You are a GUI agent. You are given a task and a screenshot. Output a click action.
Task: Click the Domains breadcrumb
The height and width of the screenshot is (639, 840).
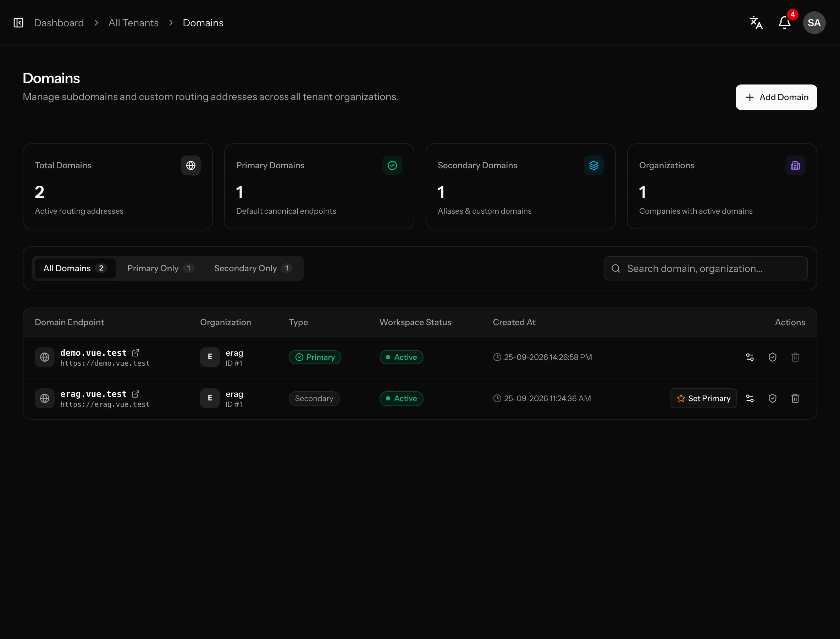tap(203, 23)
